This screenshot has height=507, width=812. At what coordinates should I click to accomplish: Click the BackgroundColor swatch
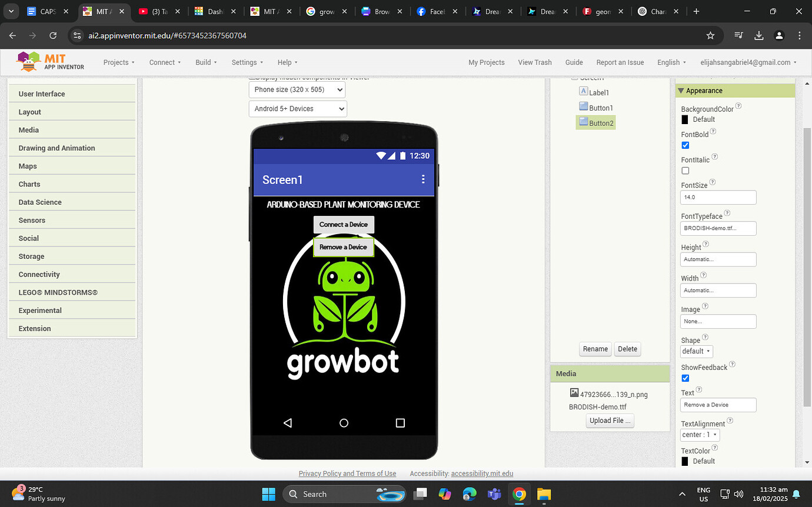coord(684,119)
